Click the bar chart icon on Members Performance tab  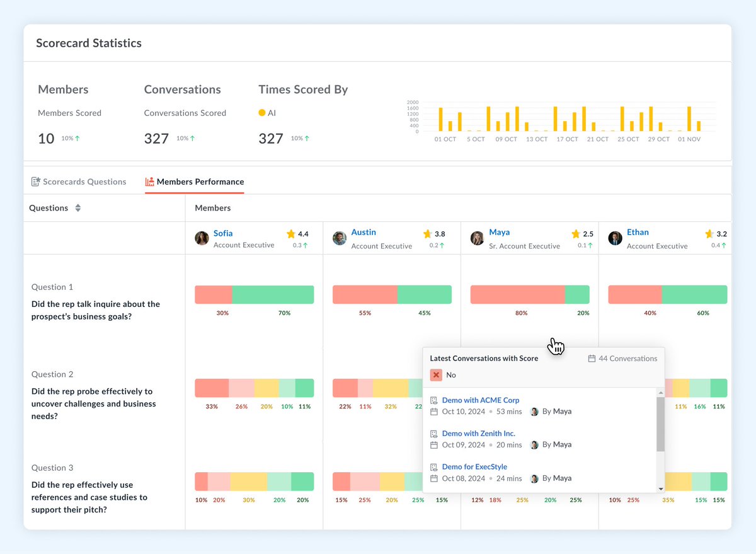point(150,182)
